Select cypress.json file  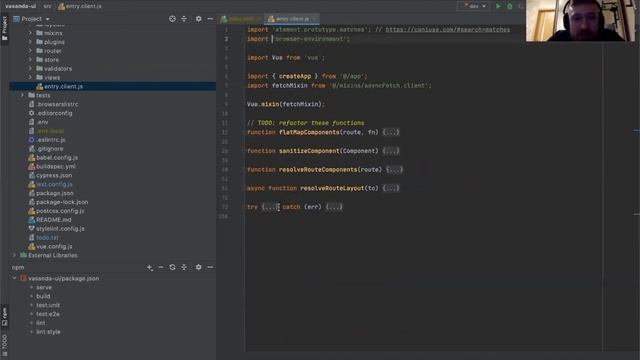54,176
